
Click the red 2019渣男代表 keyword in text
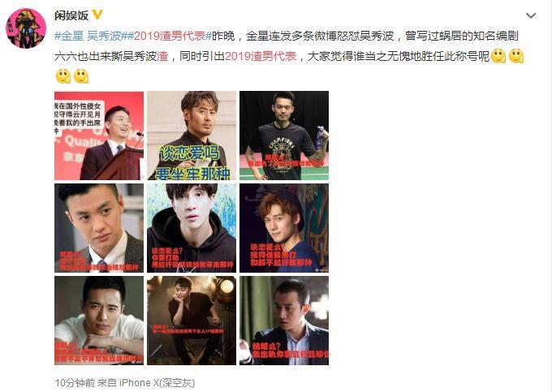pos(261,56)
